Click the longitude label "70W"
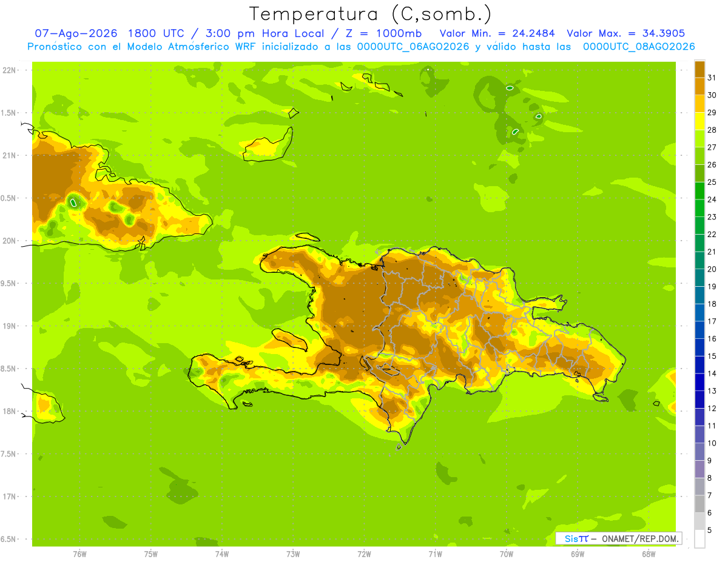 click(x=507, y=554)
